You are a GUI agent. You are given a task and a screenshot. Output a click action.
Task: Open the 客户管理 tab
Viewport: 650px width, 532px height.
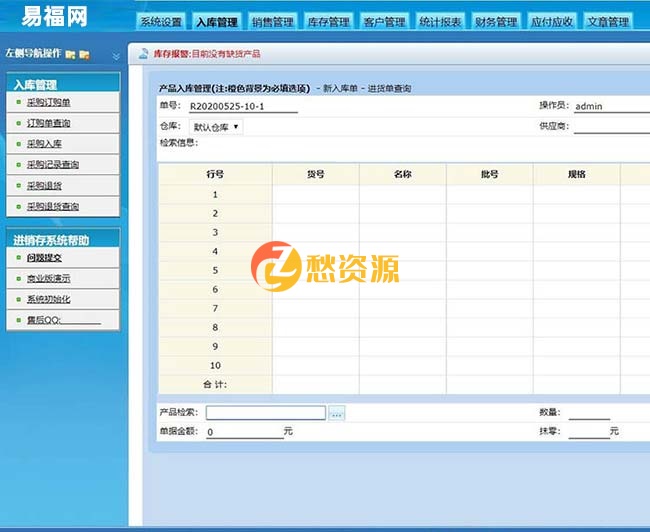384,22
